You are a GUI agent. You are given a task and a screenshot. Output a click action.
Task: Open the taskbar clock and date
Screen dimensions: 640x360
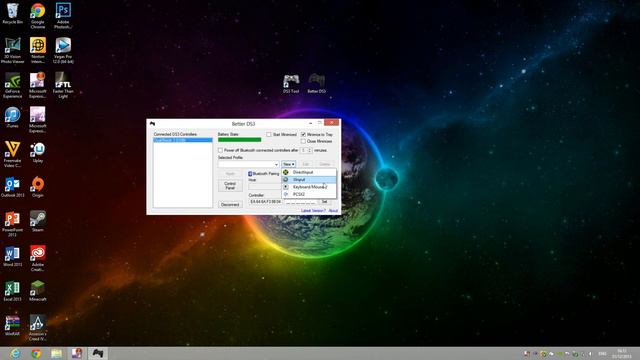(x=622, y=353)
